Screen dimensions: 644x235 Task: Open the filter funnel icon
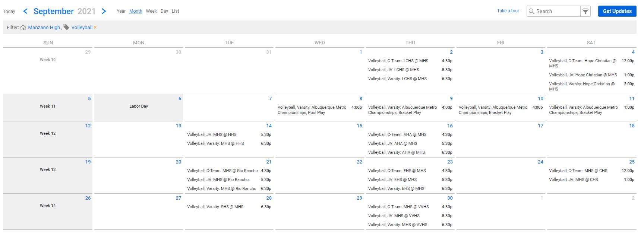(585, 11)
